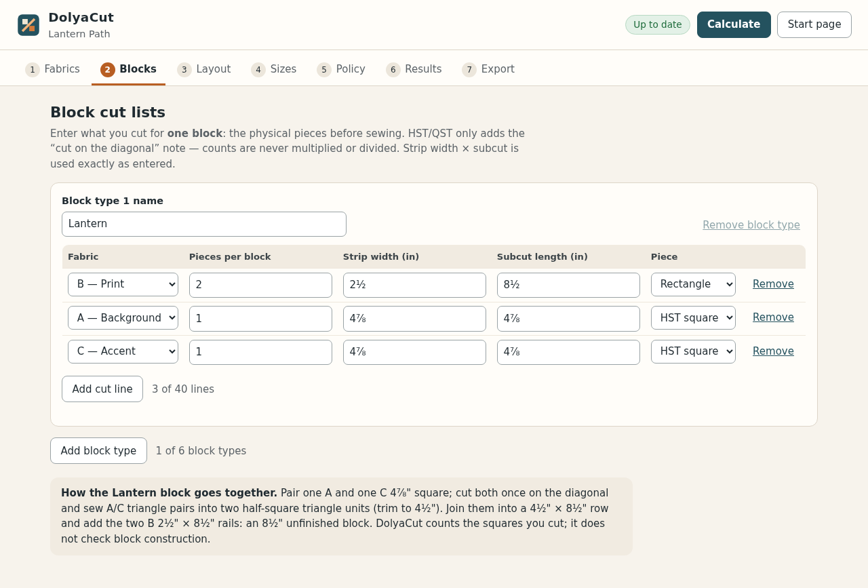Add another block type
868x588 pixels.
point(98,451)
